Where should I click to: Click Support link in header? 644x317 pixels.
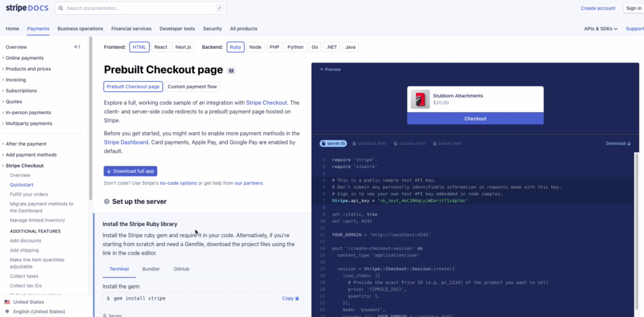pyautogui.click(x=635, y=29)
